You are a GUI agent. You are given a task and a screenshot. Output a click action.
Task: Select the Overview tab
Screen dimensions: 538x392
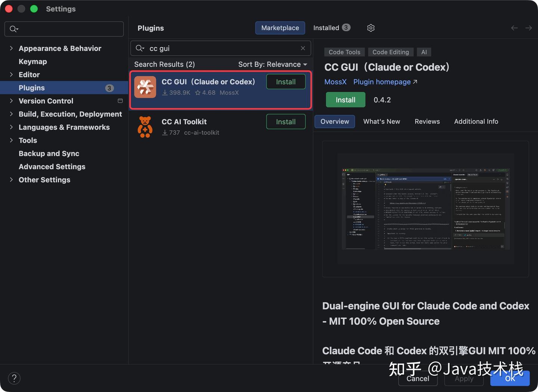pos(335,121)
